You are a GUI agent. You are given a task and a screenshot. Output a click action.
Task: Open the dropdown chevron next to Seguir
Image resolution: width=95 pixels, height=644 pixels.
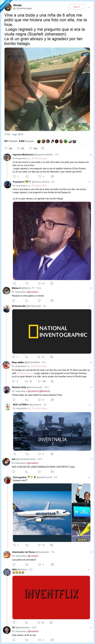[x=88, y=7]
